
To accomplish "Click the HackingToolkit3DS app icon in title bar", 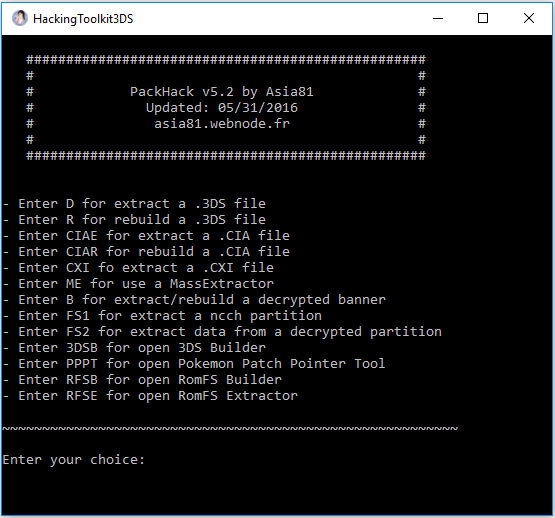I will (x=19, y=18).
